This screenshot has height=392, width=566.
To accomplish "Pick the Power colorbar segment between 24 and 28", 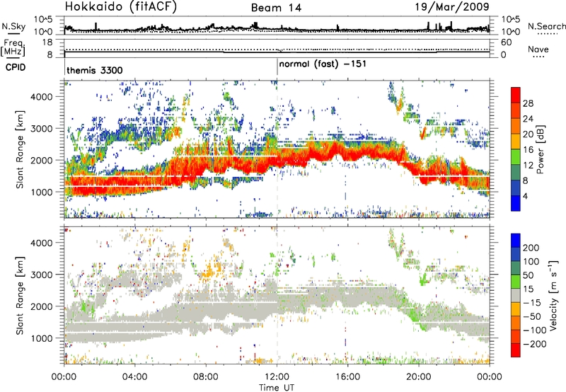I will coord(516,110).
